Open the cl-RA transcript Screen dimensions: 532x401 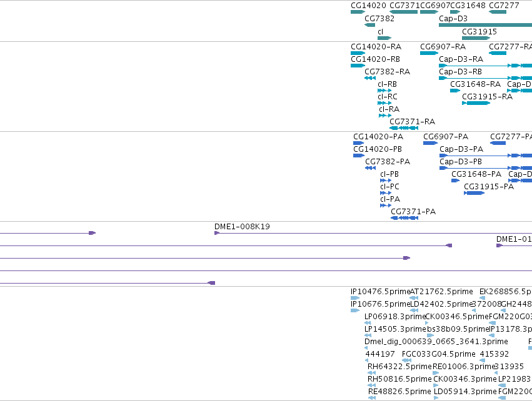pos(385,116)
